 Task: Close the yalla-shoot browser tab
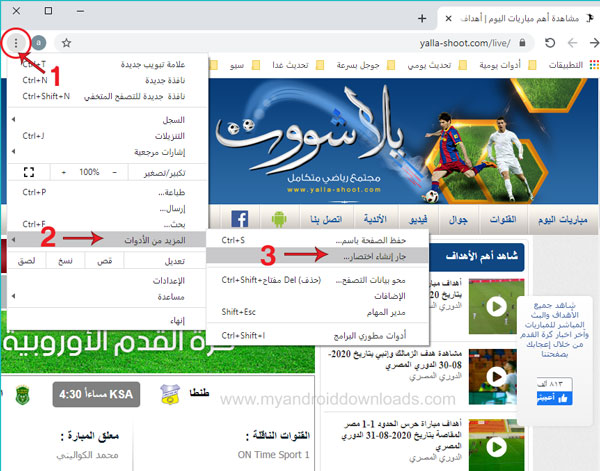pos(448,18)
